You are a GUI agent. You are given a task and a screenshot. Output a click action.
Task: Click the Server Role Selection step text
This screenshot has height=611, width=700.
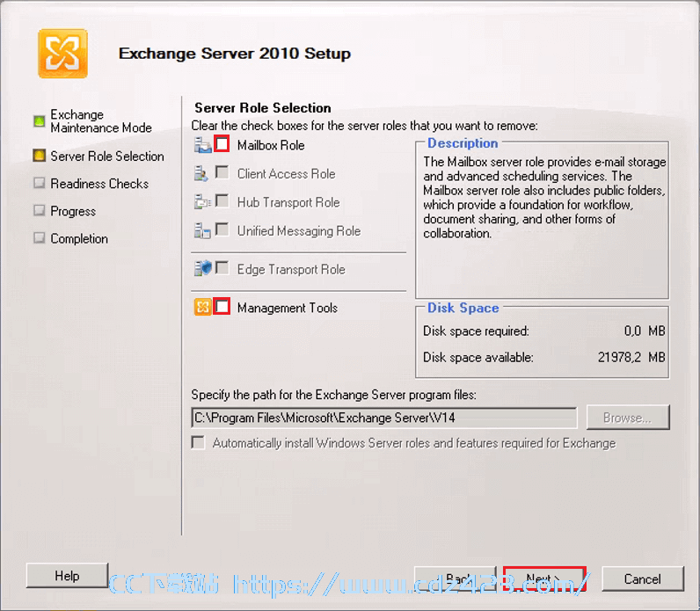click(x=107, y=156)
